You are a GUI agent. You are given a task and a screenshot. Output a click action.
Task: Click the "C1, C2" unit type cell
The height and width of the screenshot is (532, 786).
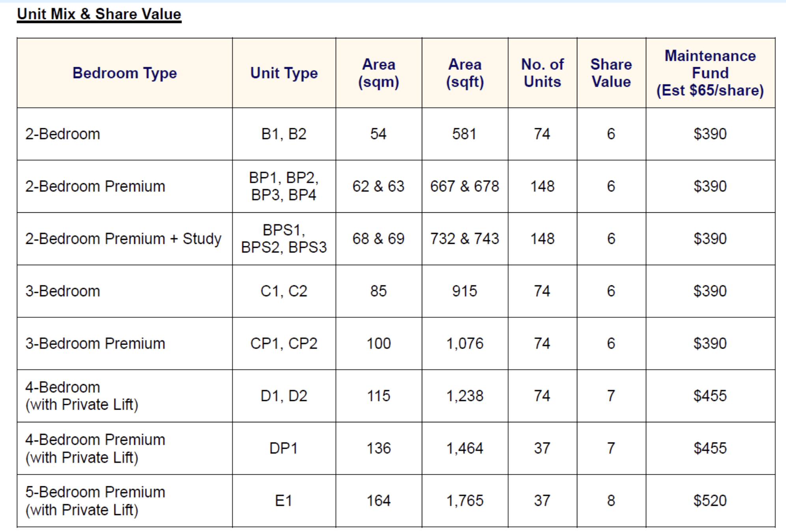[x=284, y=291]
